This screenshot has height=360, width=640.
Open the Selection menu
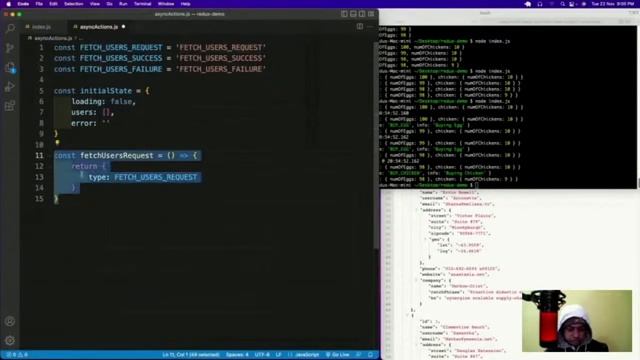pos(73,4)
